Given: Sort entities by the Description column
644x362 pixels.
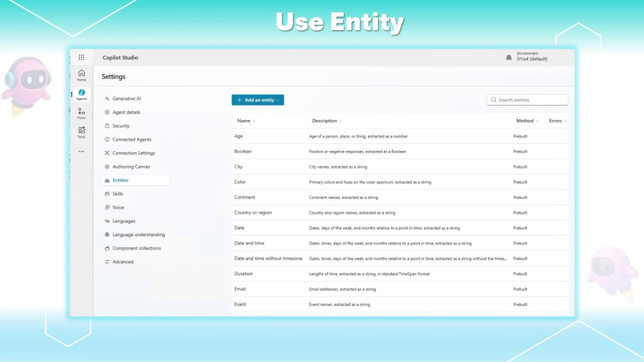Looking at the screenshot, I should click(x=327, y=121).
